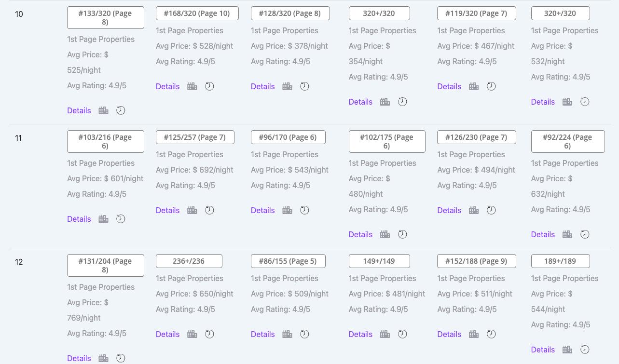
Task: Follow Details link for #125/257 (Page 7)
Action: (x=167, y=210)
